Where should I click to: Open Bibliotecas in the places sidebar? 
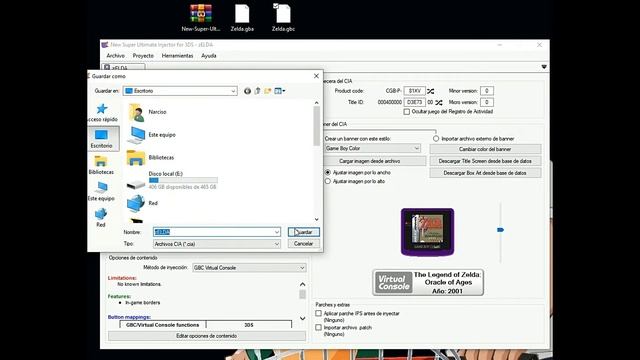[101, 165]
